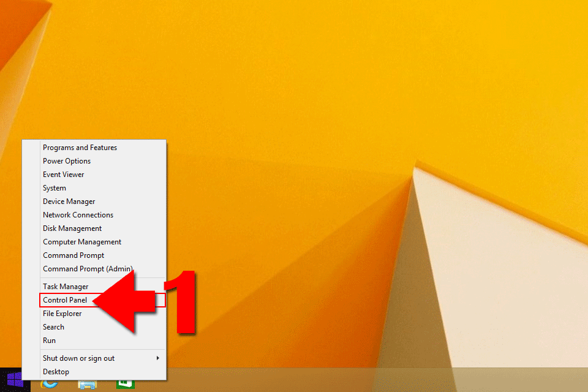
Task: Open Power Options
Action: coord(67,161)
